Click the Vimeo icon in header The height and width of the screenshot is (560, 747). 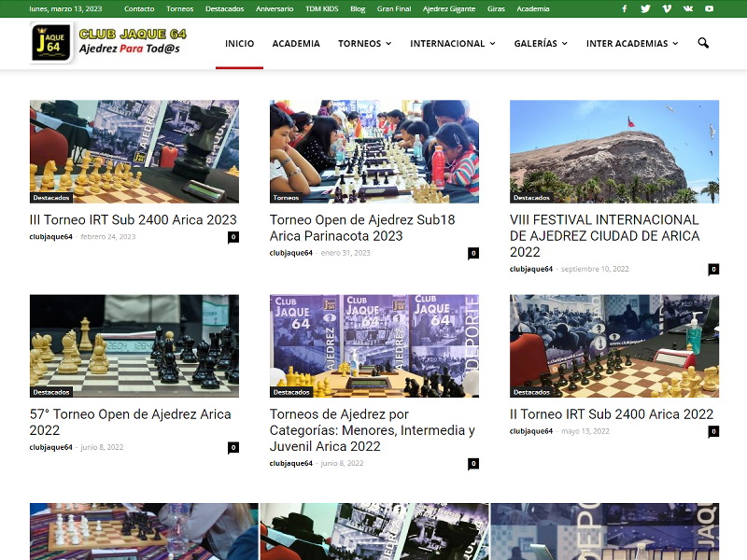667,8
